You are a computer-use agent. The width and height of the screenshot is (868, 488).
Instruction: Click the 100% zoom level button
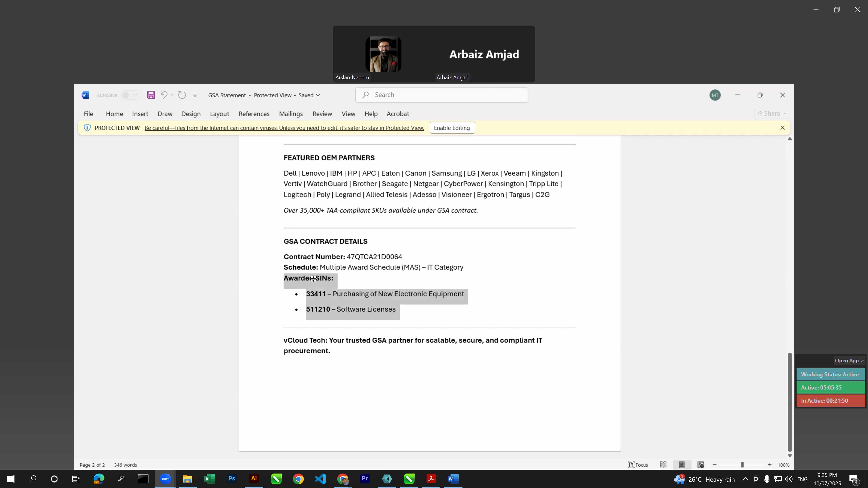[x=783, y=465]
